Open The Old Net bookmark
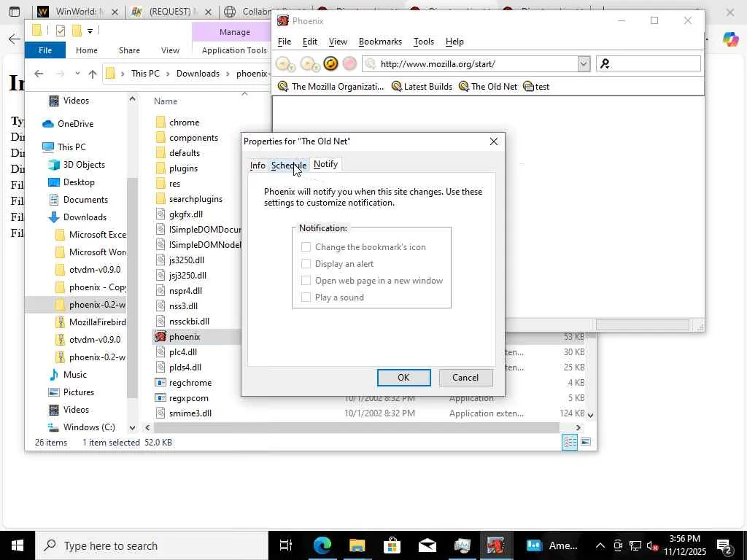 [x=488, y=86]
